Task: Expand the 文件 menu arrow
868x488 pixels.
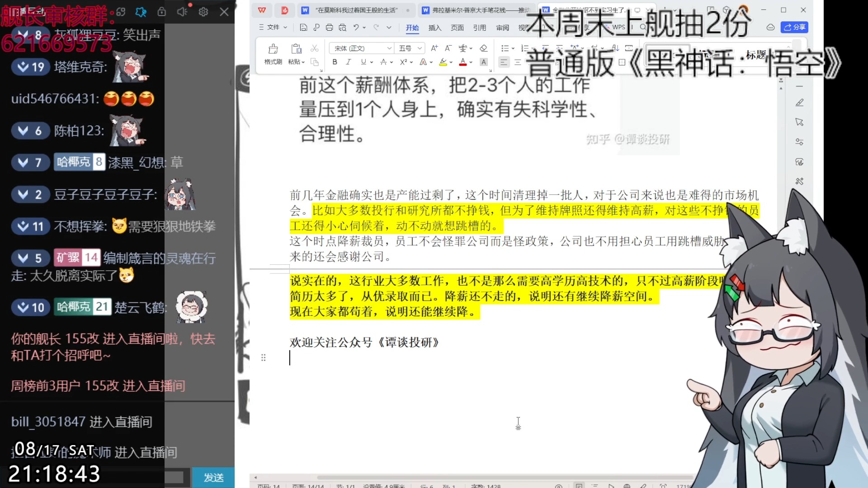Action: (x=285, y=28)
